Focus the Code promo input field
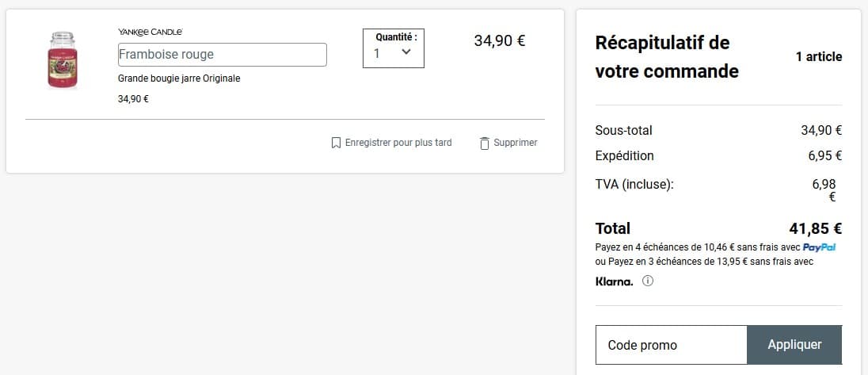Viewport: 868px width, 375px height. coord(671,345)
